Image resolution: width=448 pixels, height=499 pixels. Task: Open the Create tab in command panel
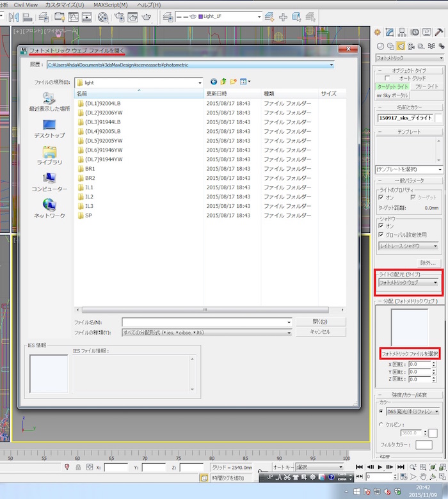tap(378, 32)
